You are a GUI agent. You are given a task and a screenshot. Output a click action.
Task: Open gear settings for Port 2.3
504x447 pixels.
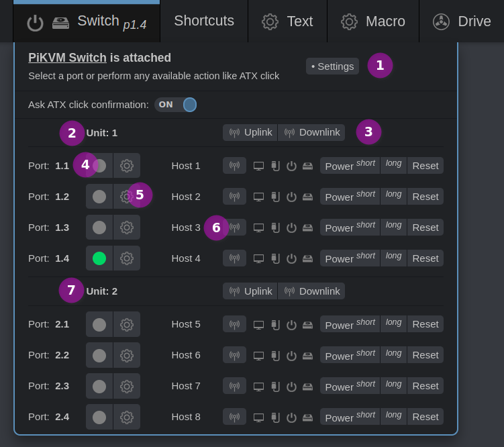coord(127,386)
